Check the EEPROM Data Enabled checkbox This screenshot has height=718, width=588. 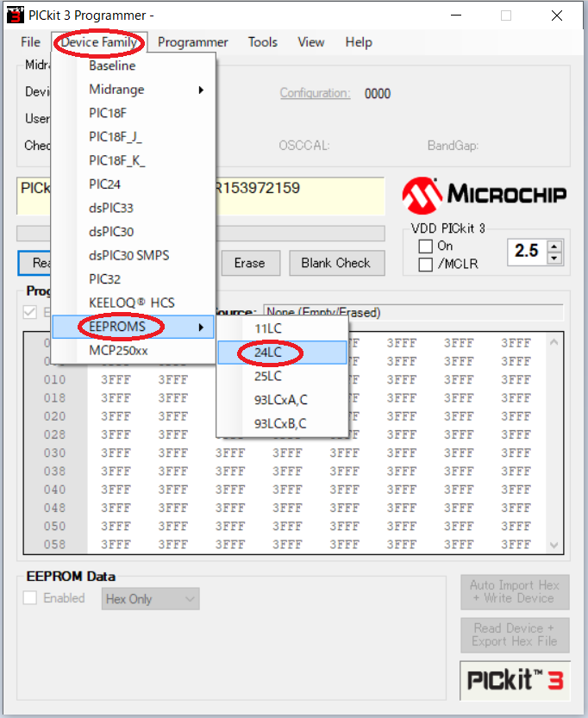click(30, 598)
